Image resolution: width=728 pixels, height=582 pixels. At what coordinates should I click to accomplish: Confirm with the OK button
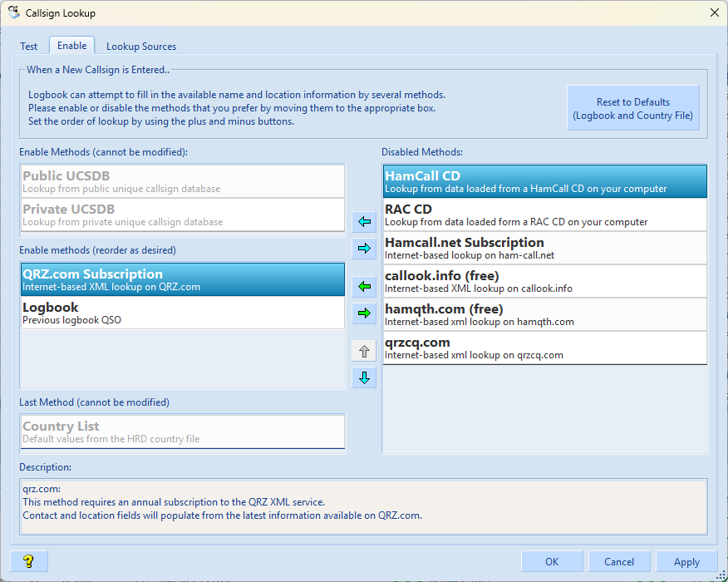(x=552, y=561)
